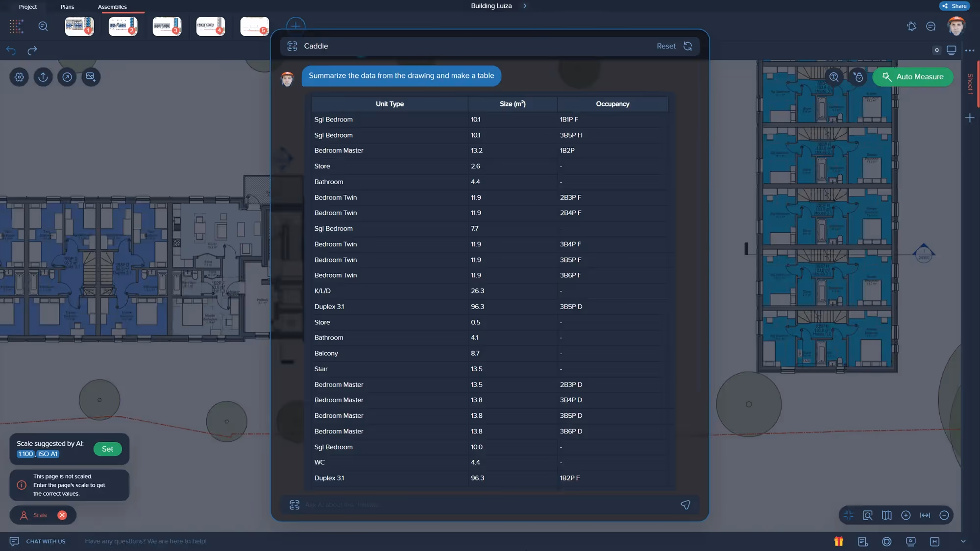
Task: Open the notifications bell icon
Action: click(911, 26)
